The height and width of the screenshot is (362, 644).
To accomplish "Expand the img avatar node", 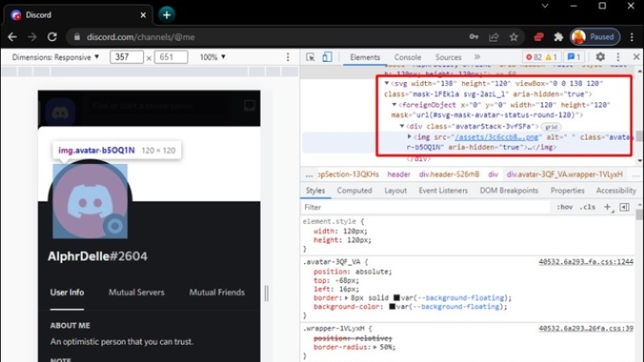I will [410, 137].
